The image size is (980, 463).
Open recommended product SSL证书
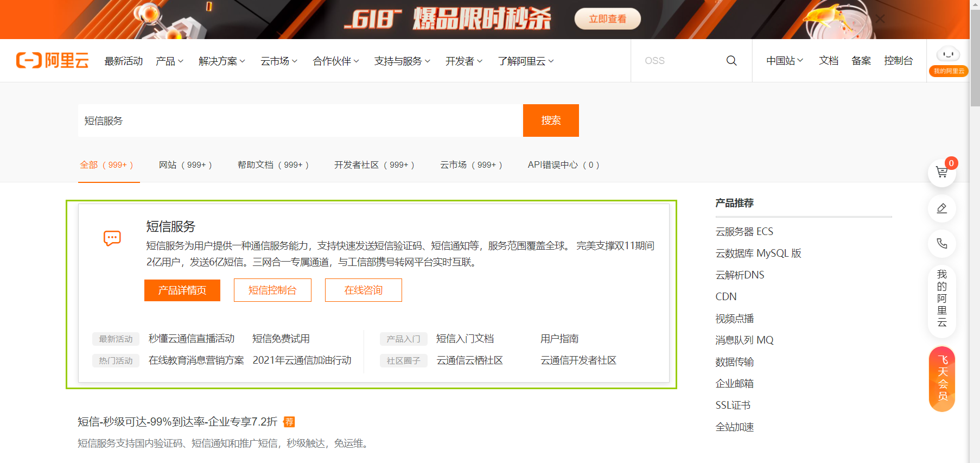733,405
